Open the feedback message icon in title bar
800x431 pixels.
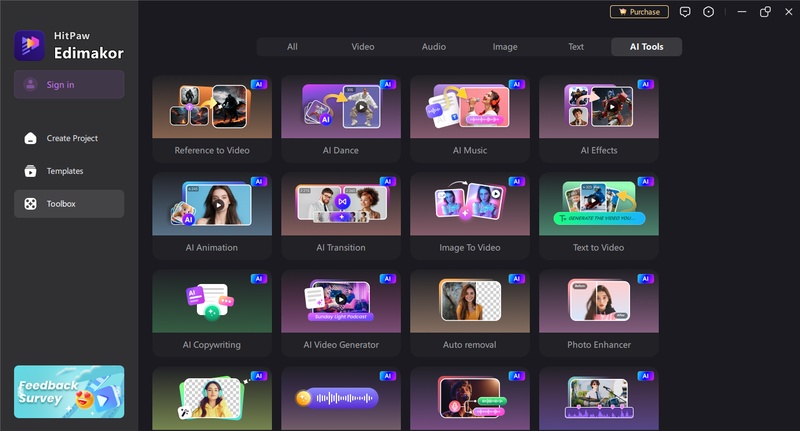(x=685, y=12)
